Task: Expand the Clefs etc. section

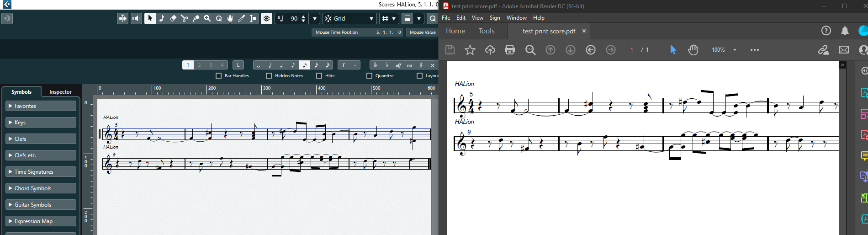Action: pos(41,155)
